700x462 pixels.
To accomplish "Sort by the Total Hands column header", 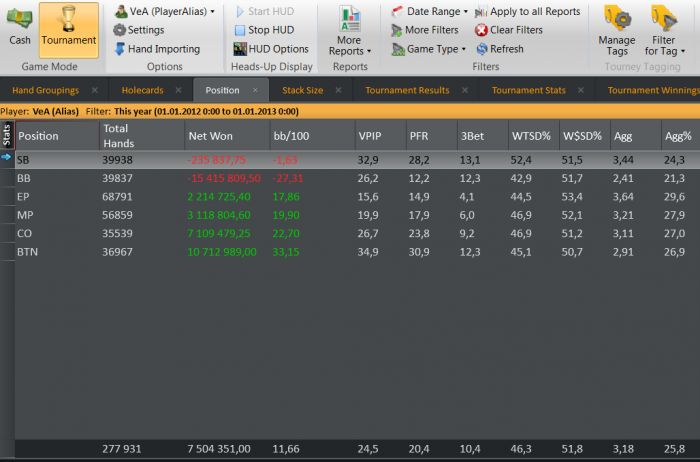I will point(142,136).
